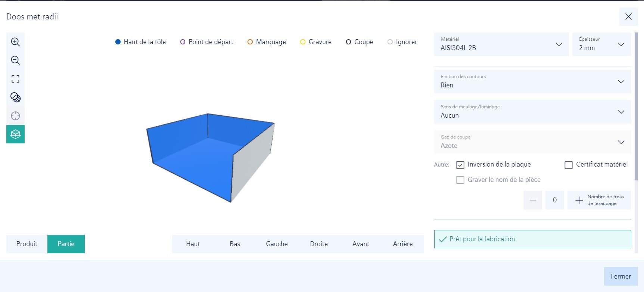Click the zoom in magnifier icon
Image resolution: width=644 pixels, height=292 pixels.
(x=15, y=42)
